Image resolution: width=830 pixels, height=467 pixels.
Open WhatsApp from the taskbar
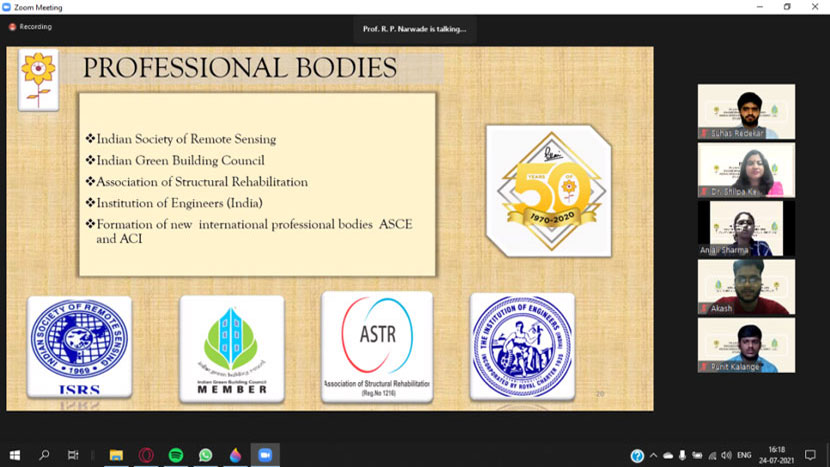[x=205, y=455]
